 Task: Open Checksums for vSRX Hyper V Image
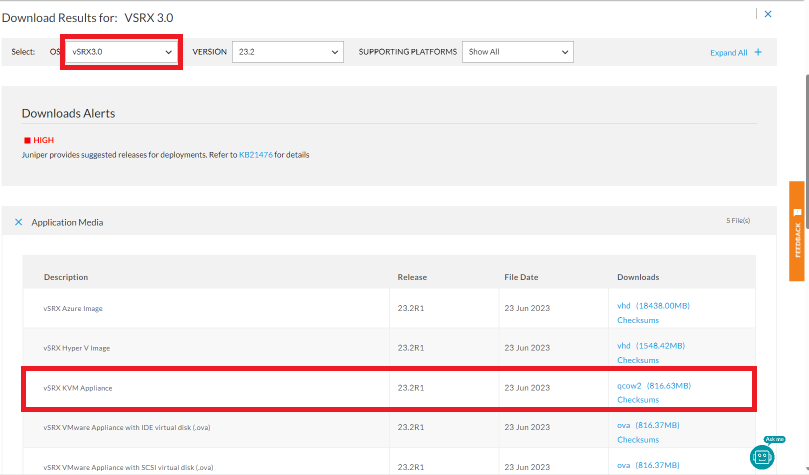[638, 360]
